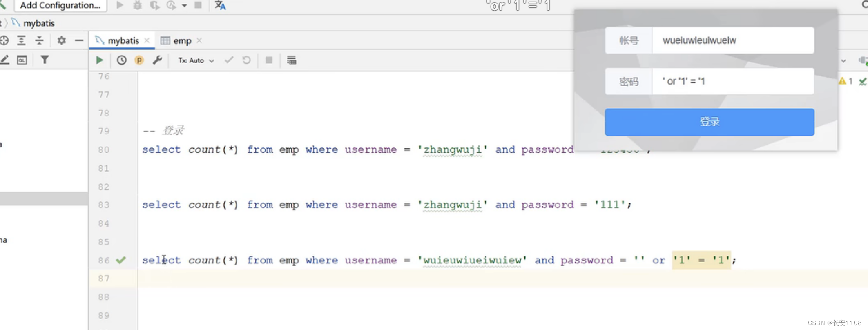Click the warning count indicator
The height and width of the screenshot is (330, 868).
coord(846,81)
